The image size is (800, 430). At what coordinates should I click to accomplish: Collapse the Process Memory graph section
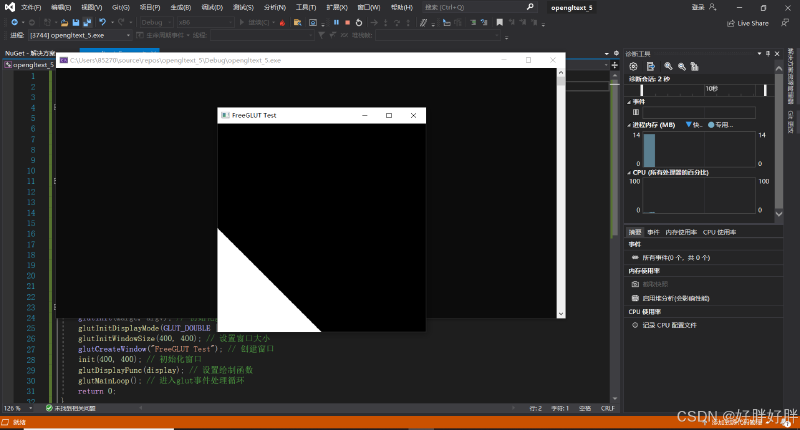pyautogui.click(x=629, y=125)
